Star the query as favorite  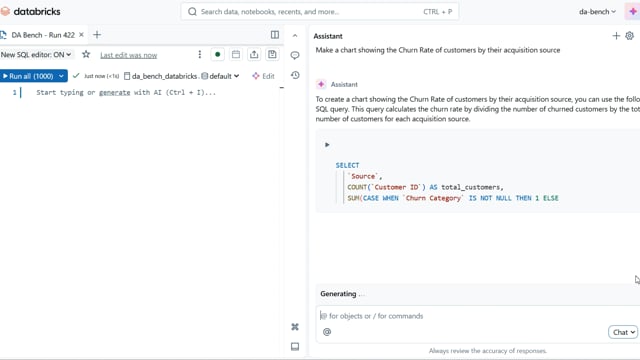(86, 54)
